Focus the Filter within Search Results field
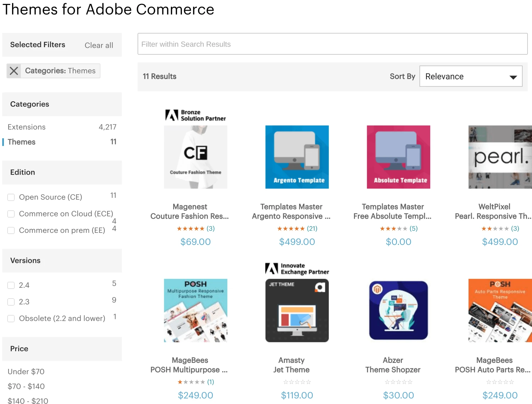 (332, 44)
